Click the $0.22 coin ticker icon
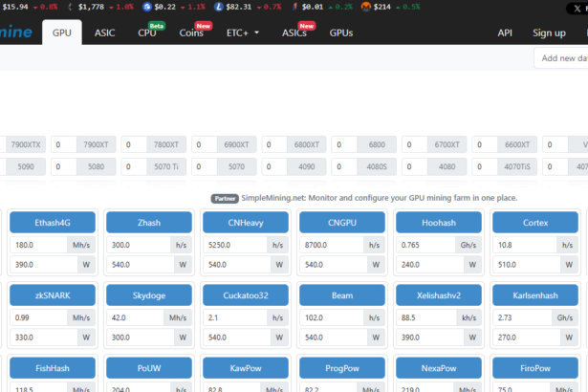Viewport: 588px width, 392px height. (147, 7)
